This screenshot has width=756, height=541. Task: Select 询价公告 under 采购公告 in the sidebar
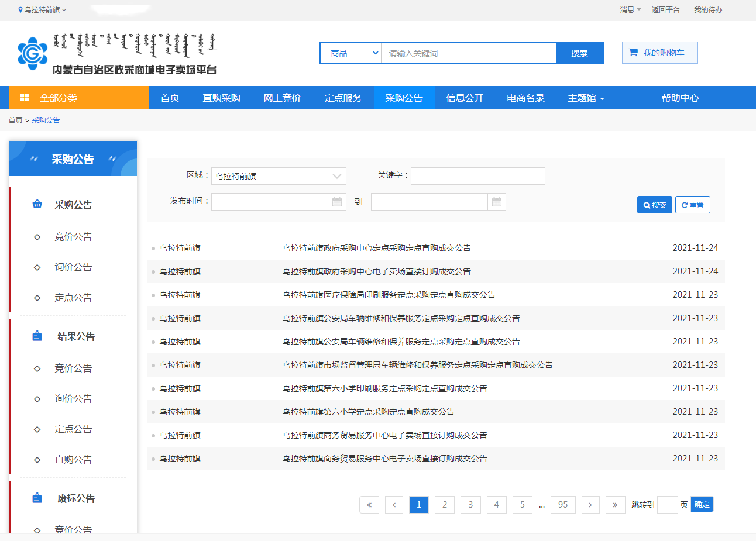[x=73, y=267]
